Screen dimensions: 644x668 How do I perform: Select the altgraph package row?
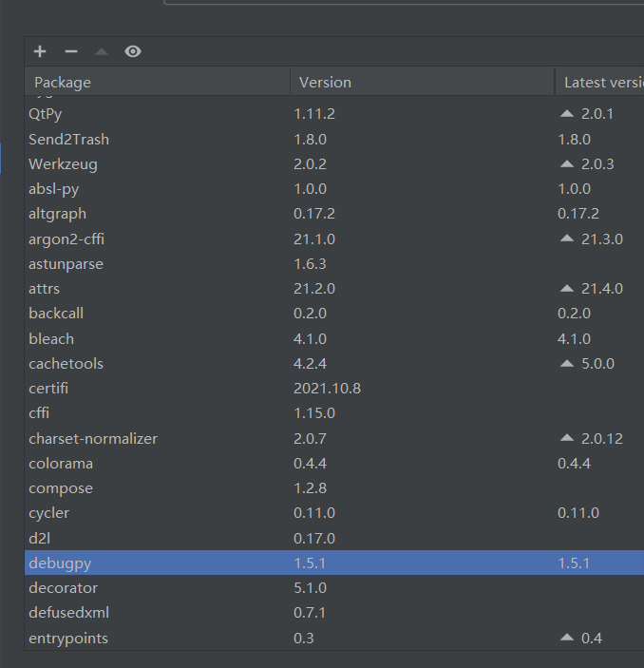click(334, 214)
